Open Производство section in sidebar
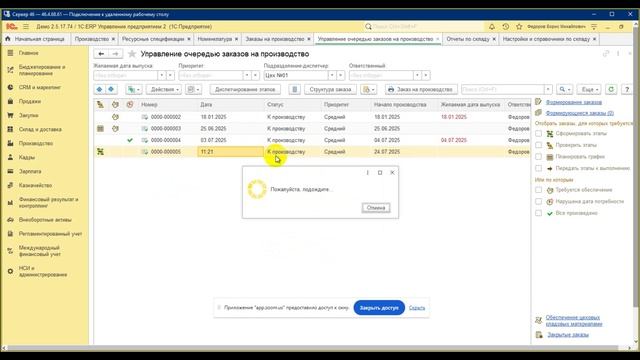The image size is (640, 360). click(36, 144)
